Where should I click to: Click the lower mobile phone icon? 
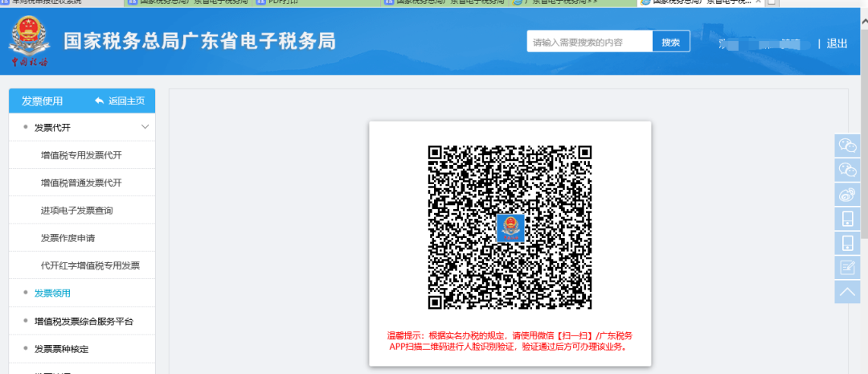tap(847, 243)
